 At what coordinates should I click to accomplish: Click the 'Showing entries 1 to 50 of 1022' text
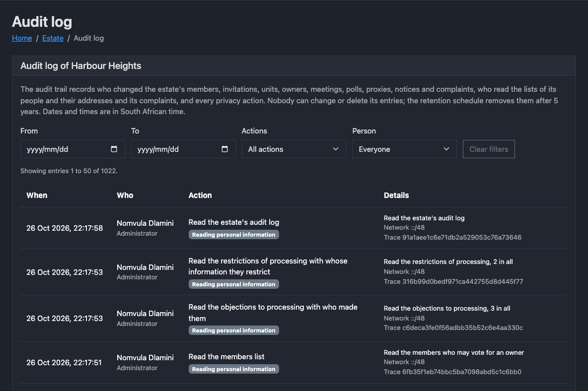coord(69,171)
